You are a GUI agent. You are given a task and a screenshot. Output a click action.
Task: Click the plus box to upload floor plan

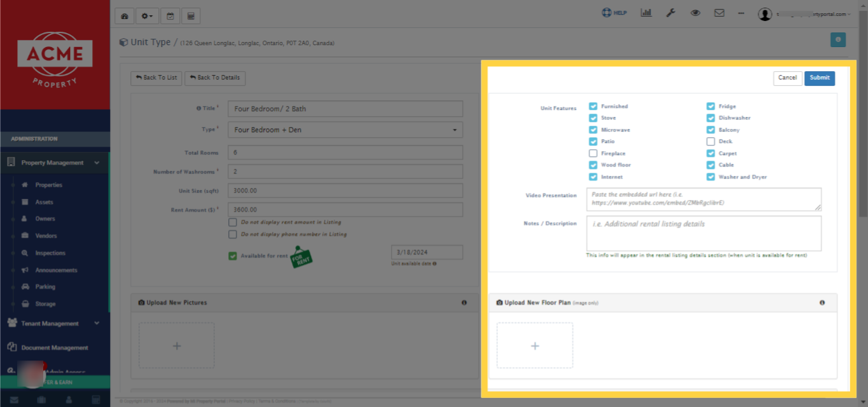coord(535,345)
